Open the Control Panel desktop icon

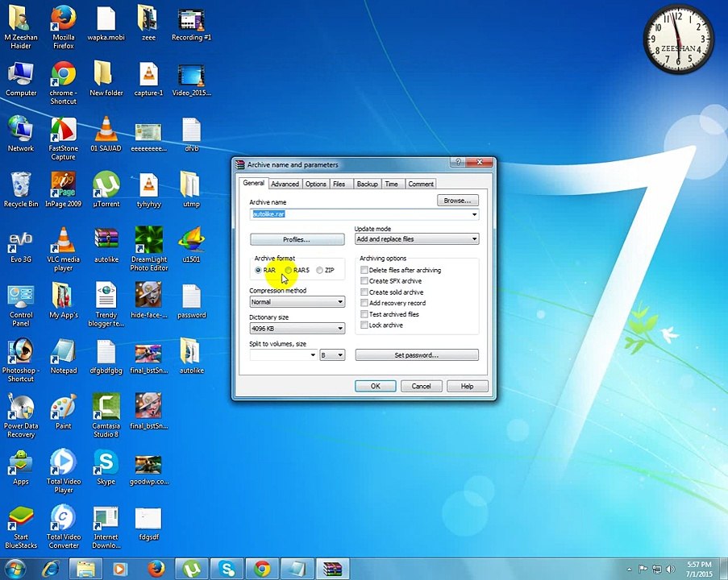pos(21,304)
